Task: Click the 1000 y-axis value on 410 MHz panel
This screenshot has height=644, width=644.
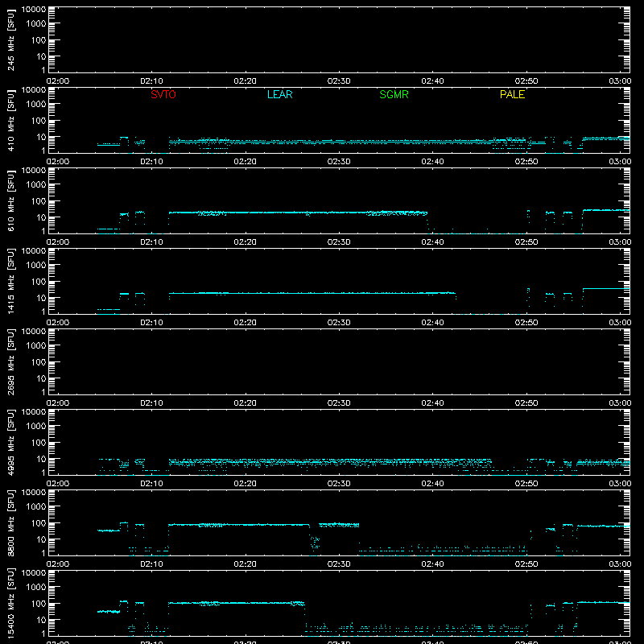Action: pyautogui.click(x=36, y=105)
